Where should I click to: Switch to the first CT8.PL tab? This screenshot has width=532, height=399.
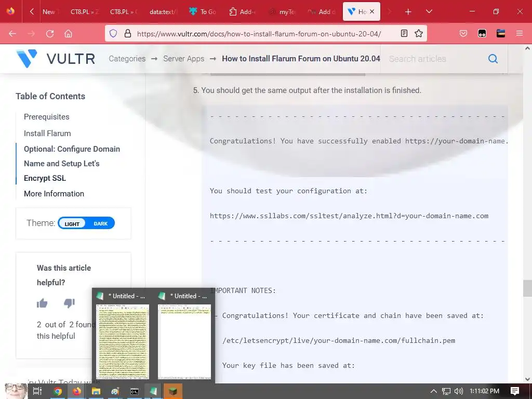85,12
